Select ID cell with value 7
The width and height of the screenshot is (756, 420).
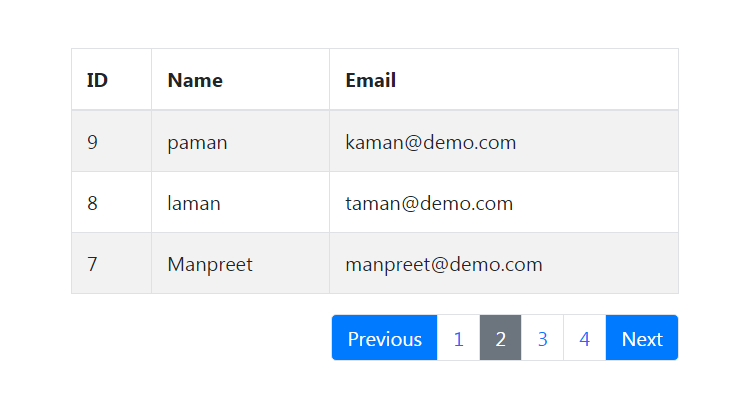(x=111, y=263)
